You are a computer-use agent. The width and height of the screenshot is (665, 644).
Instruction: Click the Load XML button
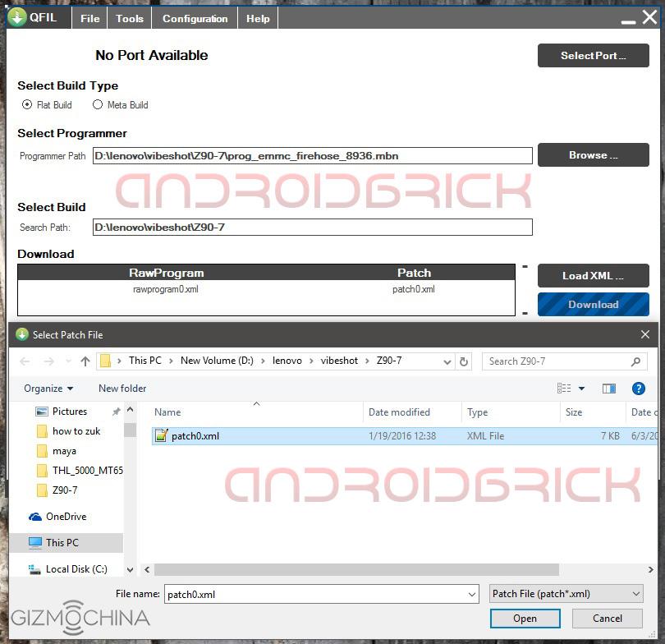593,275
